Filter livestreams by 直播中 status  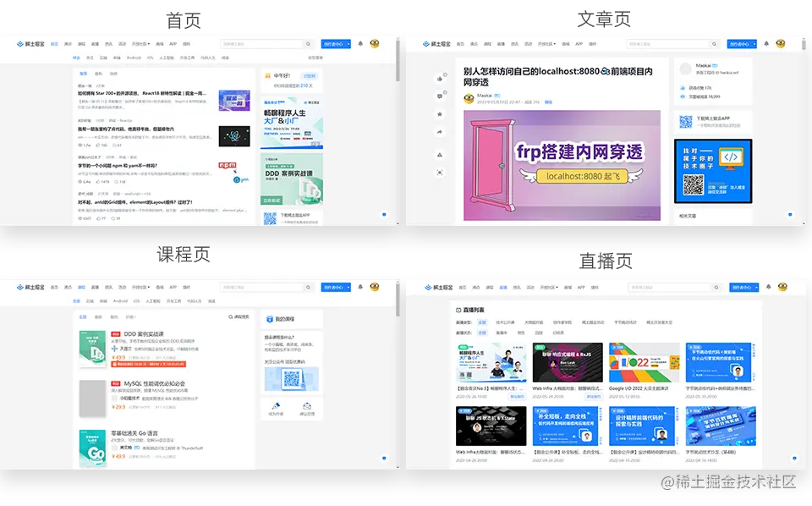(x=501, y=333)
